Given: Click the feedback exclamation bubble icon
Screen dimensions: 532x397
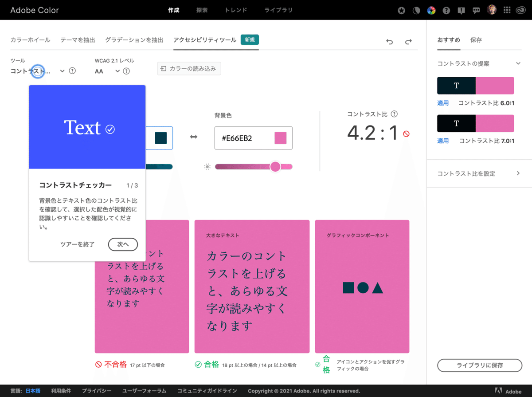Looking at the screenshot, I should [x=462, y=11].
